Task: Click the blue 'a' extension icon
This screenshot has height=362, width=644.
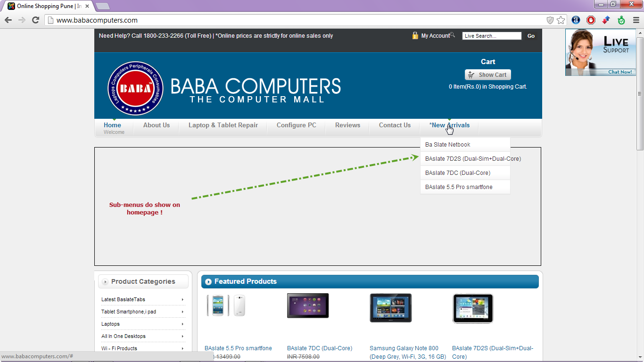Action: 576,20
